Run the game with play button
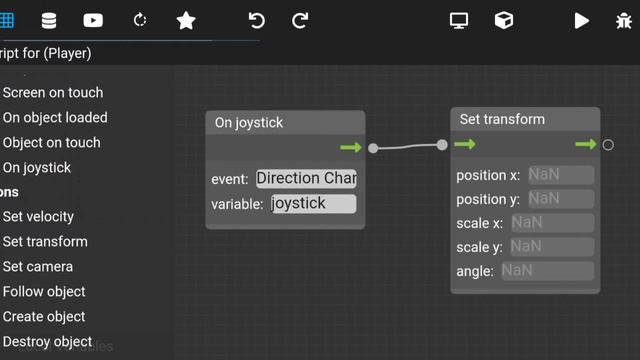The height and width of the screenshot is (360, 640). point(581,21)
